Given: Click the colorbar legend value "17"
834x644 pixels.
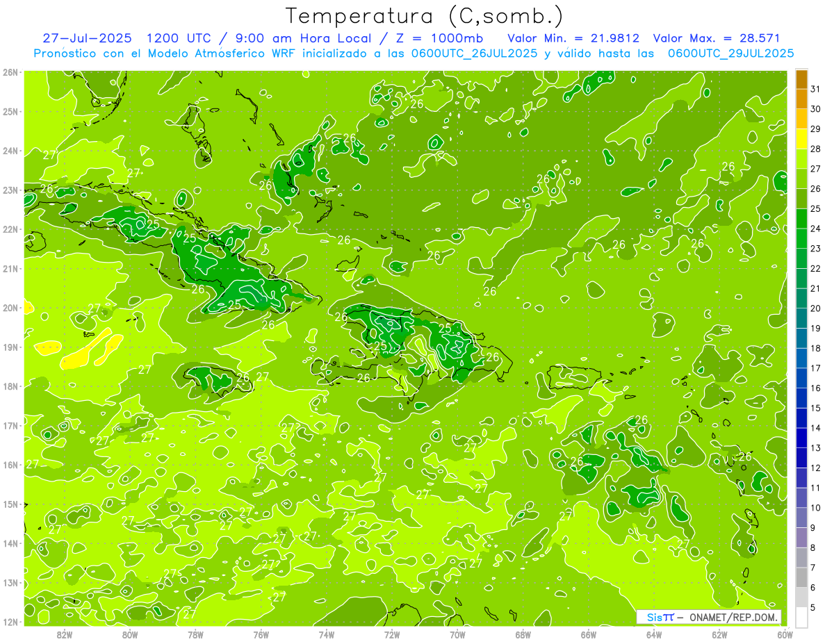Looking at the screenshot, I should [x=815, y=368].
